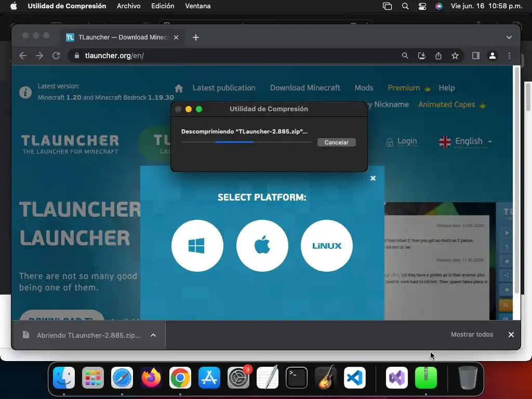The height and width of the screenshot is (399, 532).
Task: Click the zoom search icon in the address bar
Action: coord(405,56)
